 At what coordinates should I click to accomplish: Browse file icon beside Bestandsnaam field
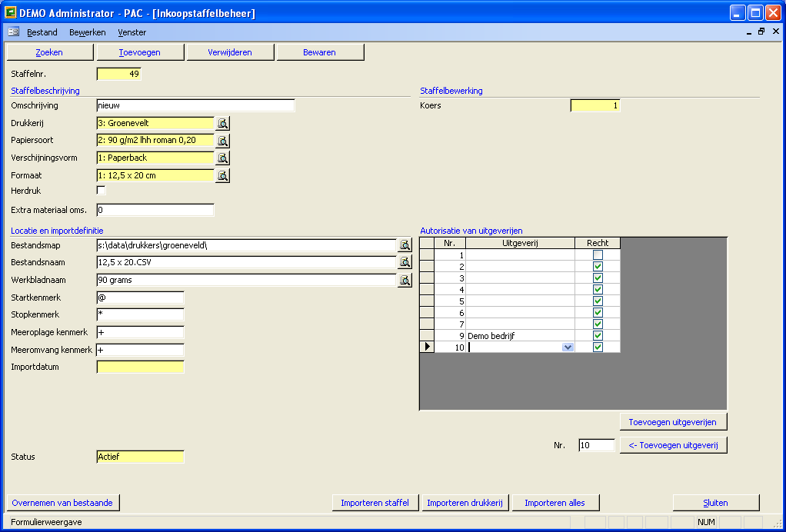(x=405, y=262)
